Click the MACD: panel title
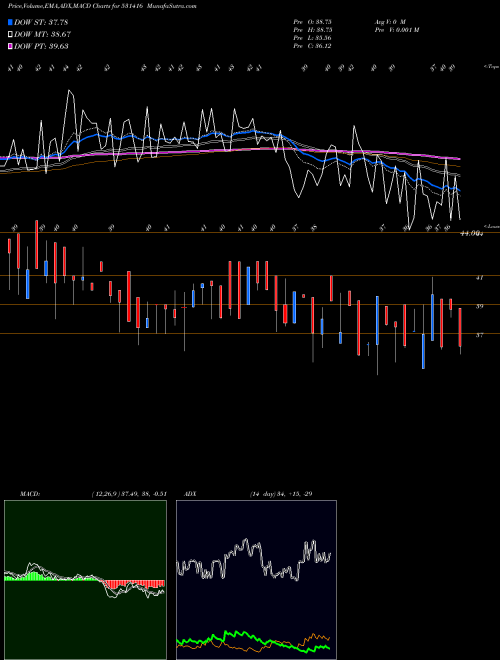 (30, 494)
